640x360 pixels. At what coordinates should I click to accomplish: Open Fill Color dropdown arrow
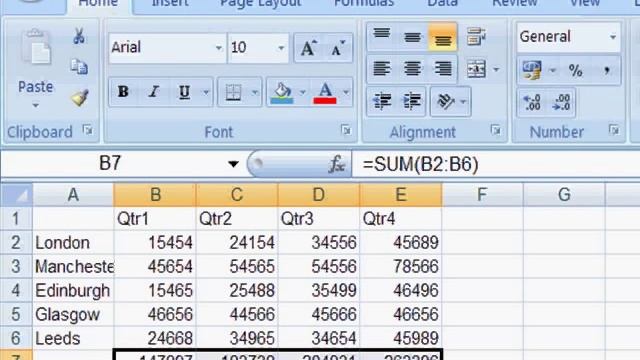point(303,93)
